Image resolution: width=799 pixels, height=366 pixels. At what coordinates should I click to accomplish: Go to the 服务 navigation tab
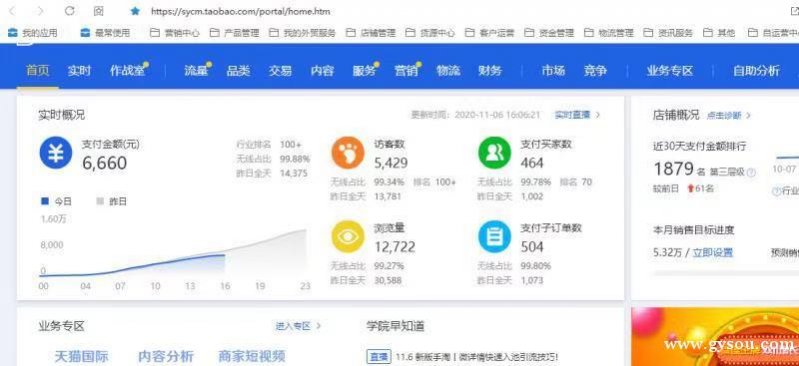tap(364, 71)
